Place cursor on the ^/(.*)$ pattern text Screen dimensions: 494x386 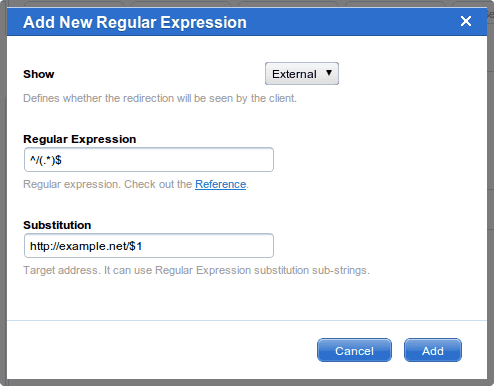click(x=46, y=160)
